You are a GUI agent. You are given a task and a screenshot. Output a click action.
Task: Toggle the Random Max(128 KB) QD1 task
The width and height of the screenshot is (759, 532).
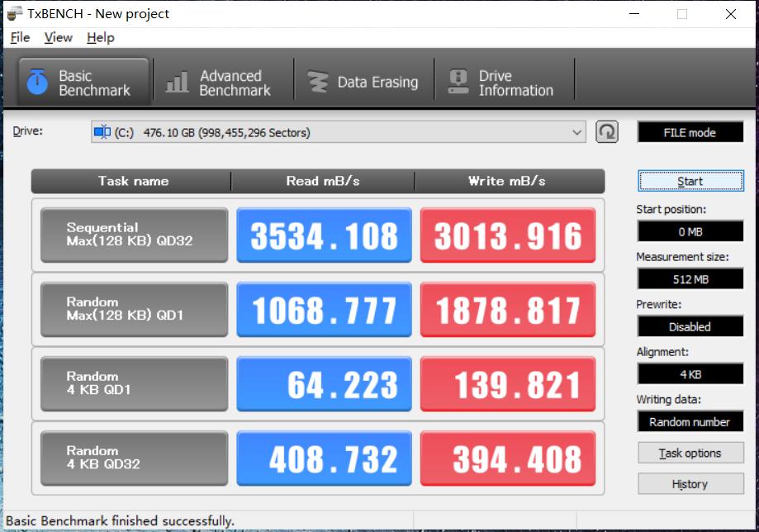tap(134, 310)
